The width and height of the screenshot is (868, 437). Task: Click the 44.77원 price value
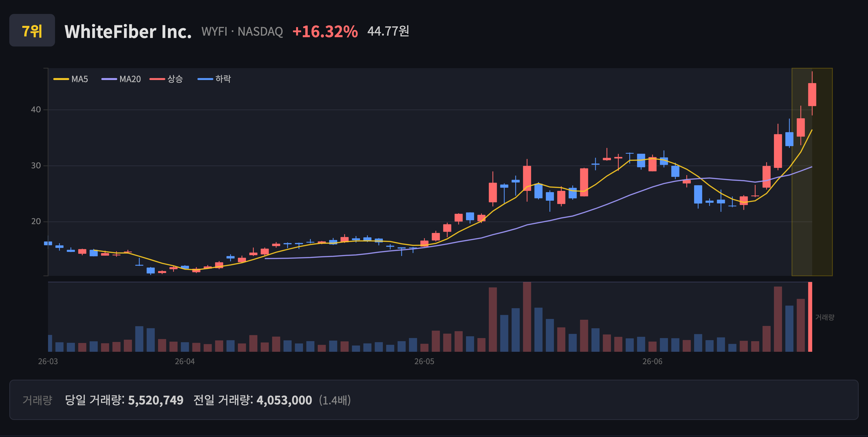[388, 31]
